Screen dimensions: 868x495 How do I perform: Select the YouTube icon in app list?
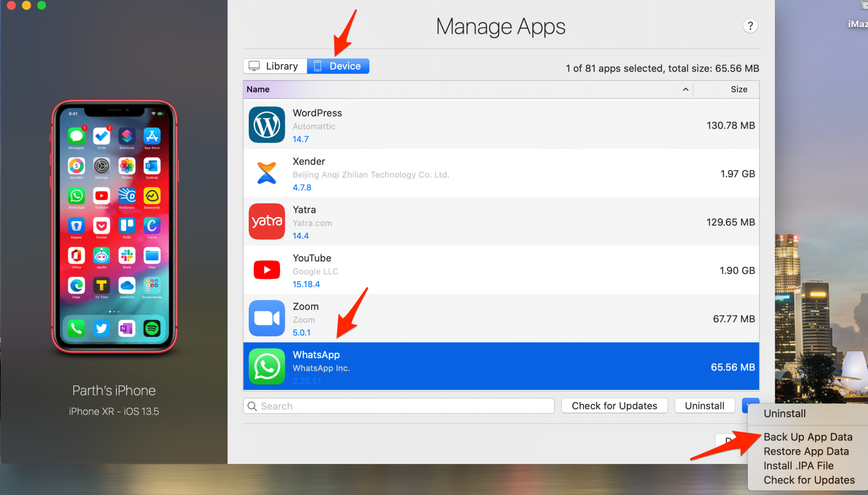(267, 270)
